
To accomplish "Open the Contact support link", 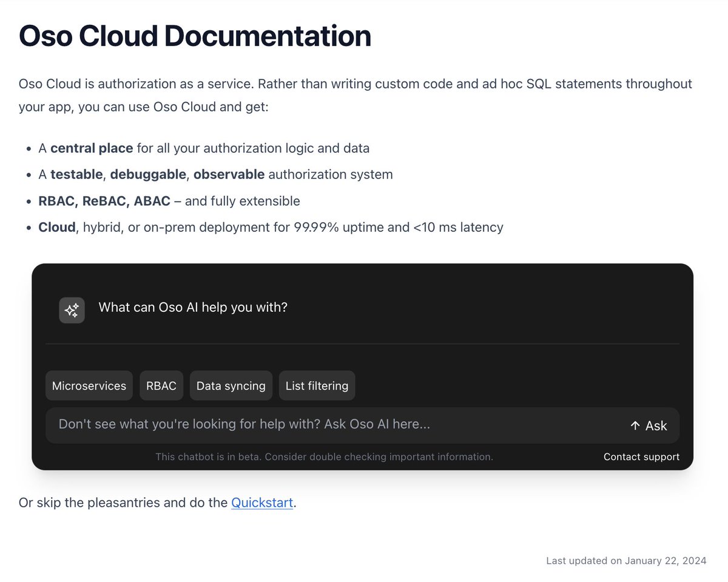I will pos(641,457).
